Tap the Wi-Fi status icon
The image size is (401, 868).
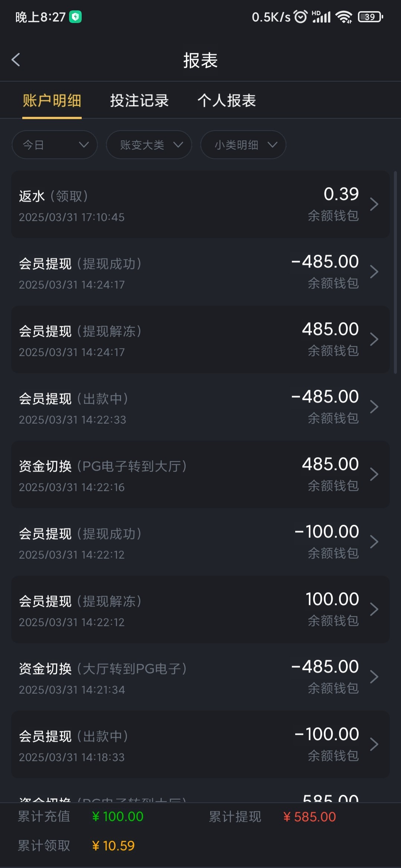click(343, 17)
